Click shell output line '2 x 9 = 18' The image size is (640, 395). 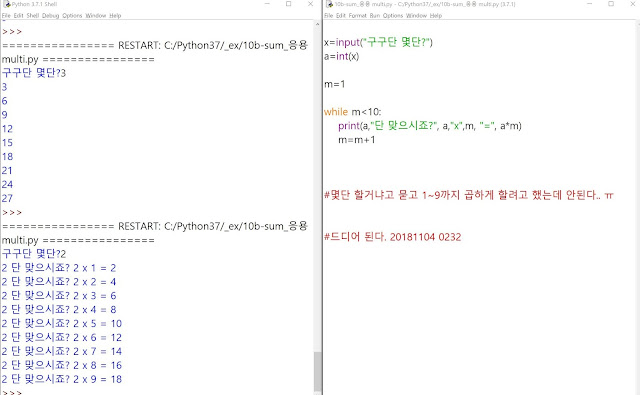pos(62,379)
